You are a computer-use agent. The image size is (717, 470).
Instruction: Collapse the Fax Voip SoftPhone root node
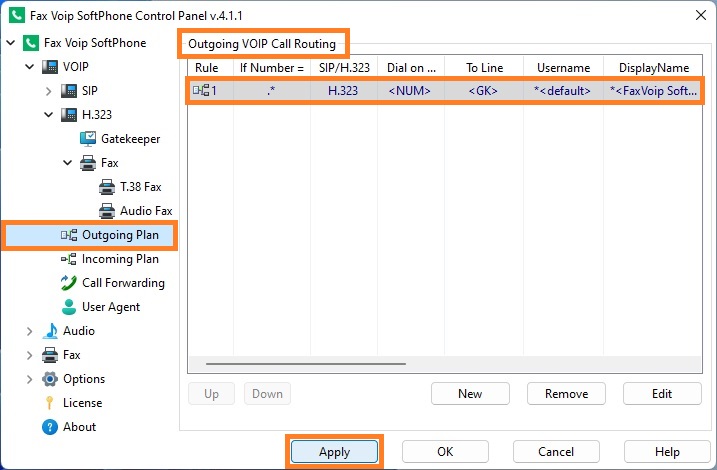(11, 43)
